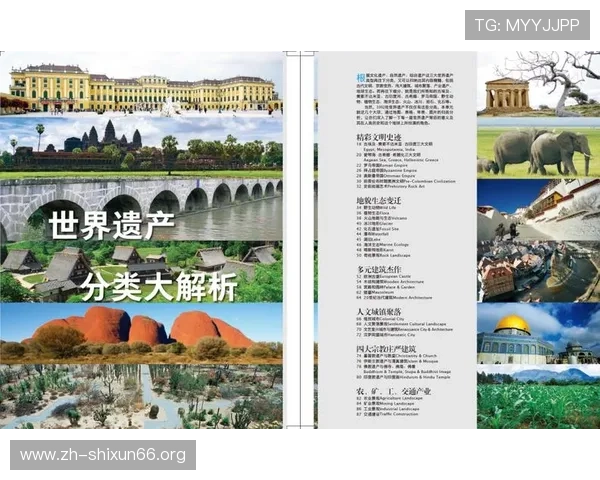Click the Hanseatic City entry

tap(386, 335)
